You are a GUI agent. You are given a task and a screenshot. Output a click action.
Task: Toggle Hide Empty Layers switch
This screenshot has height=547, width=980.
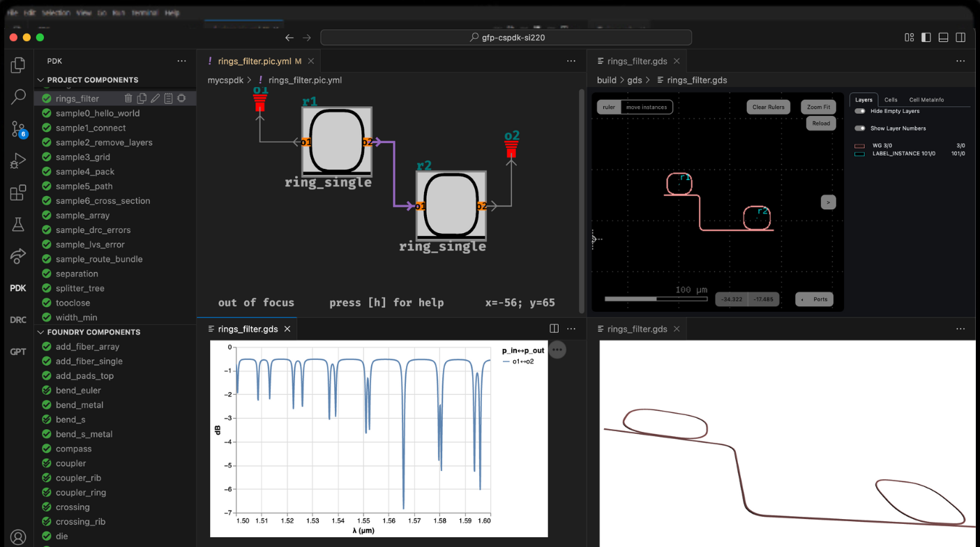point(860,111)
